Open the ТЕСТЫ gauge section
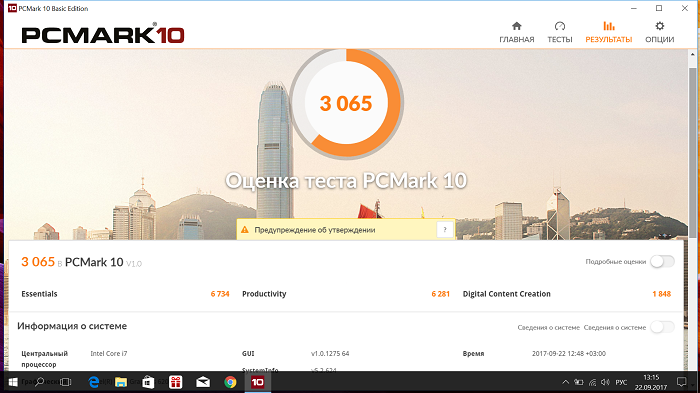Screen dimensions: 700x393 pos(560,32)
